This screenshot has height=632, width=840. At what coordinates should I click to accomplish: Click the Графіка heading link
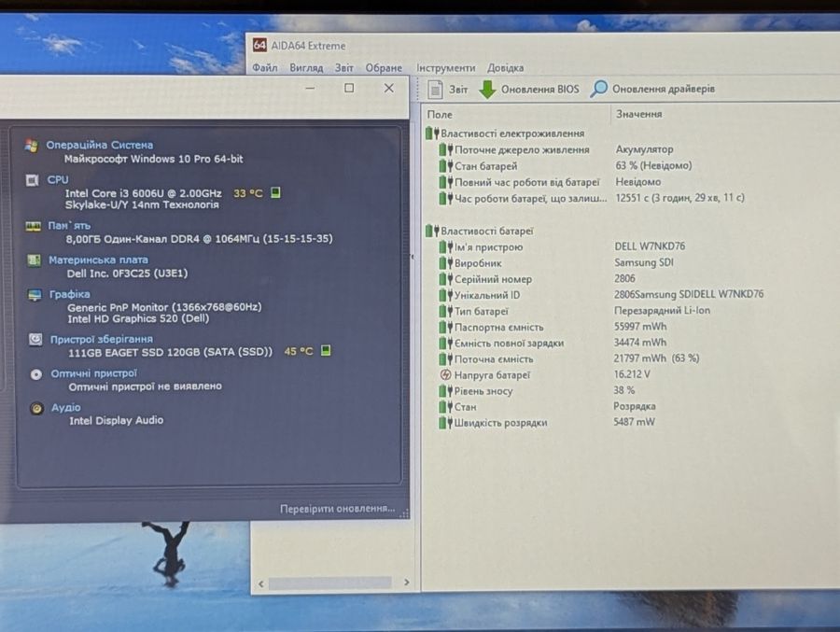click(70, 294)
